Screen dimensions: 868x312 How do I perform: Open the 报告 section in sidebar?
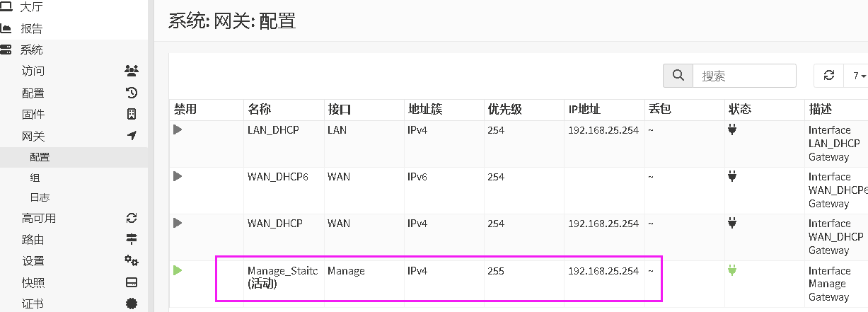tap(31, 28)
